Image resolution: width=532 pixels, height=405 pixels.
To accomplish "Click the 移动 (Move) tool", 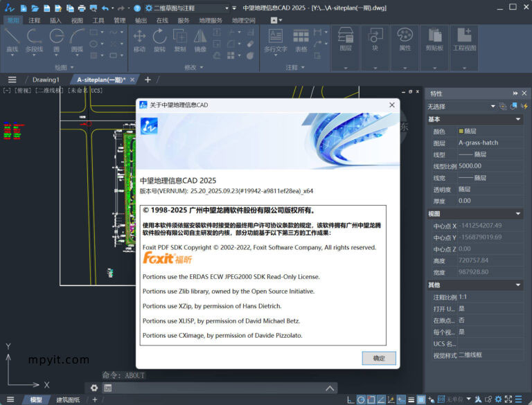I will [x=139, y=39].
